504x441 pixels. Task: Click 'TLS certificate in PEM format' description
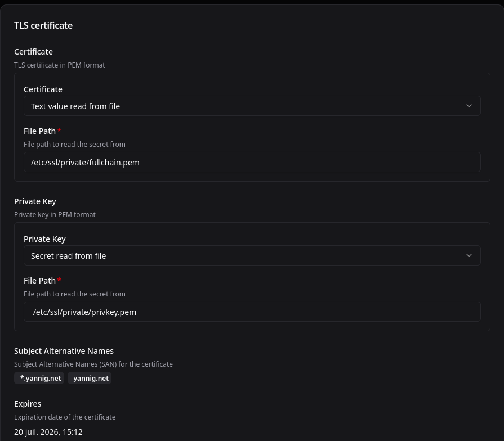60,65
